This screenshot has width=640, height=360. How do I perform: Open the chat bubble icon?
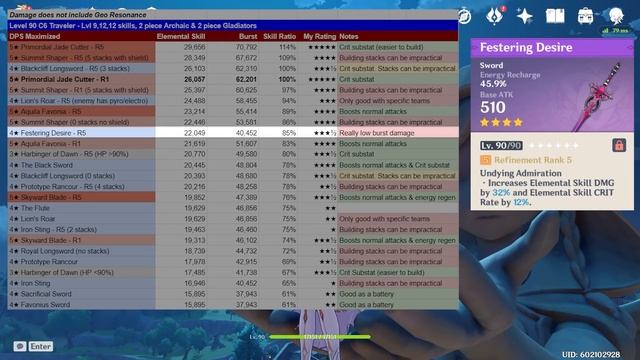point(20,347)
